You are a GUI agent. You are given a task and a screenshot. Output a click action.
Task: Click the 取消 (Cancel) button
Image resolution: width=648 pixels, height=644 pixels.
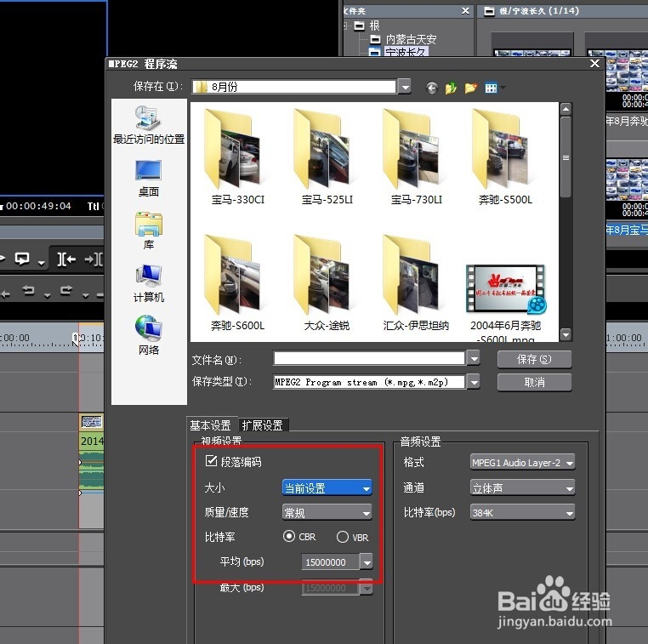tap(533, 382)
